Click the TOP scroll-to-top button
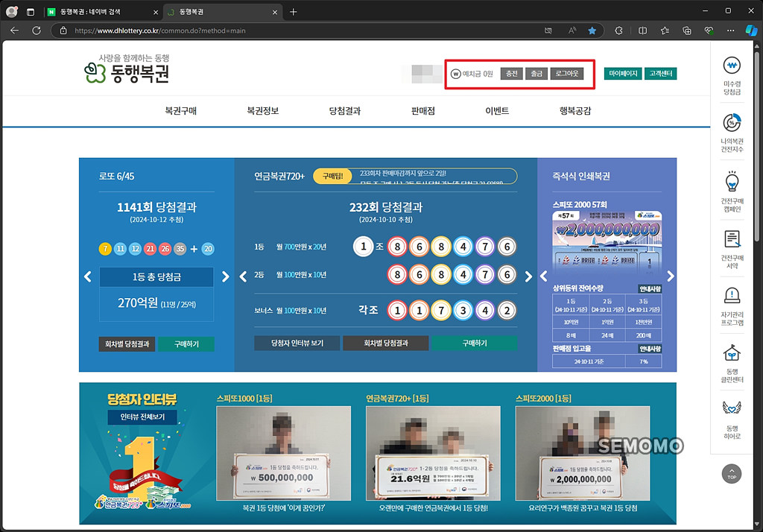Image resolution: width=763 pixels, height=532 pixels. point(732,474)
